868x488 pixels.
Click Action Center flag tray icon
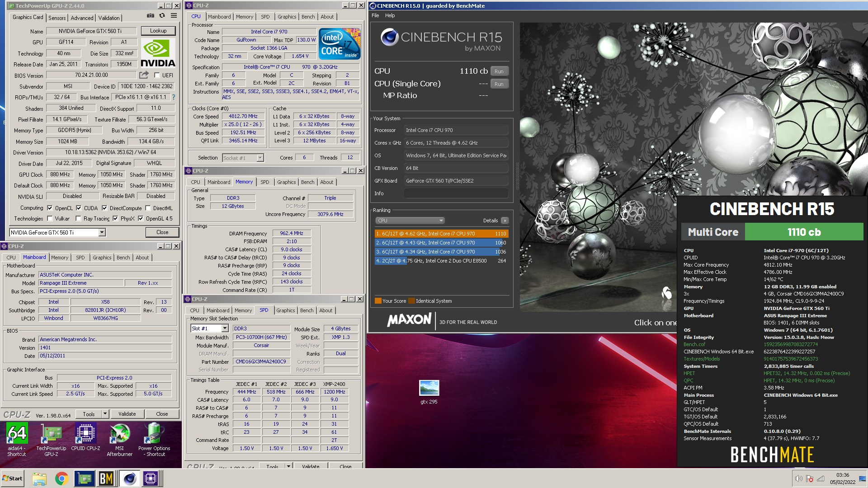point(810,479)
